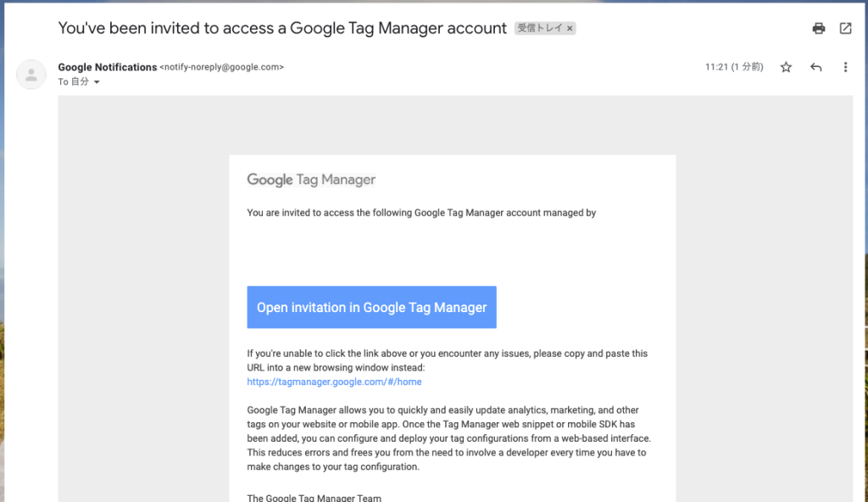Expand recipient details next to To 自分

pyautogui.click(x=97, y=82)
